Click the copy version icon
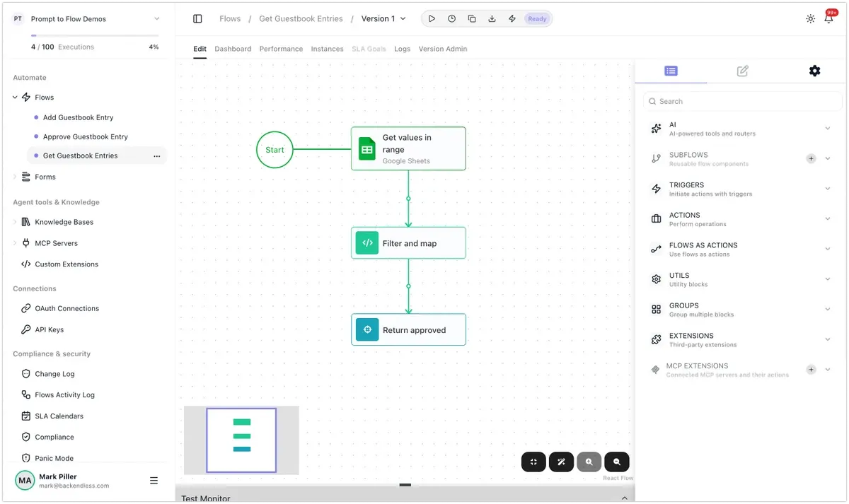 click(472, 19)
